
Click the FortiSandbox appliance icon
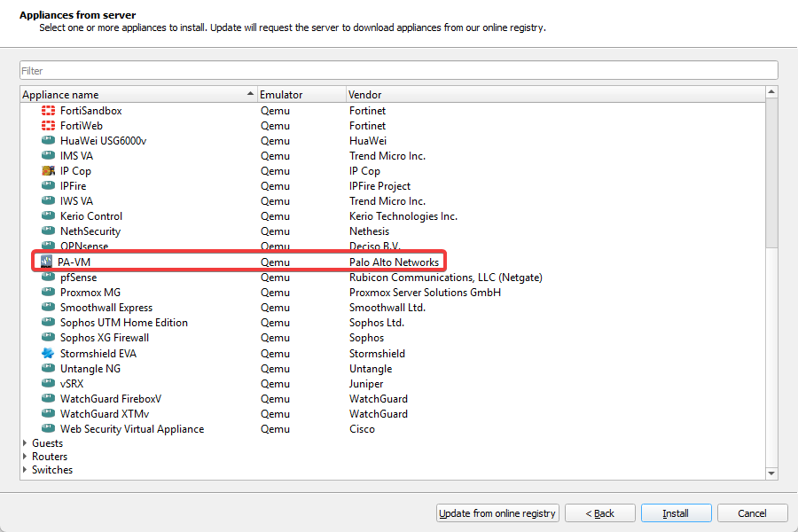tap(49, 111)
